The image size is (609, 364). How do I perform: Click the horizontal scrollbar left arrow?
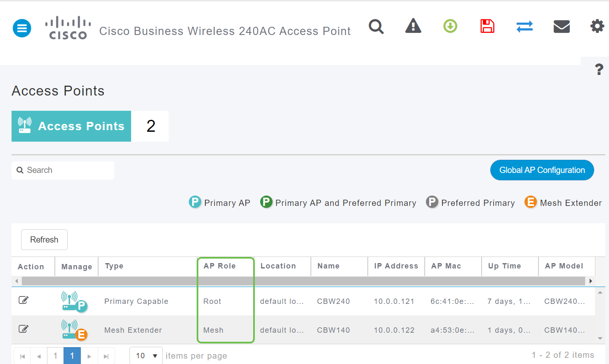click(x=16, y=281)
